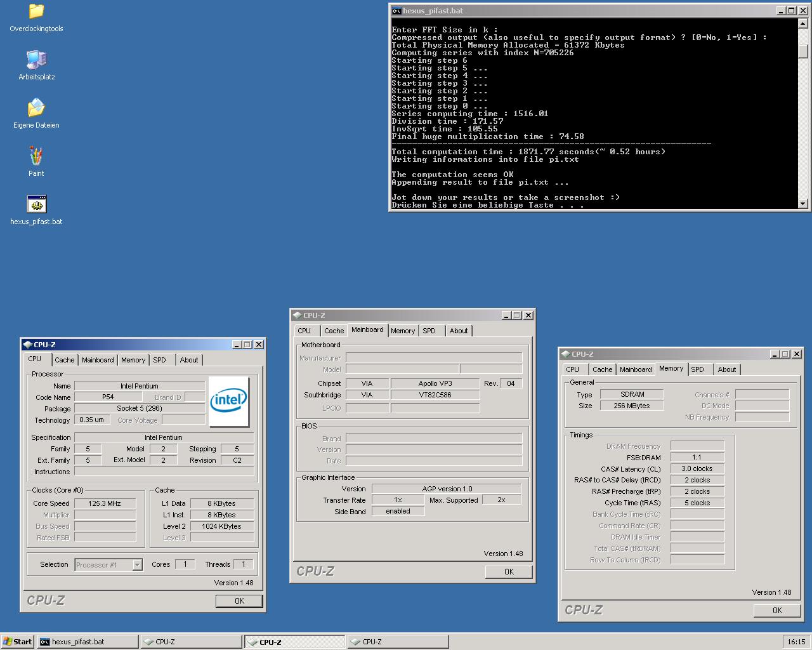The width and height of the screenshot is (812, 650).
Task: Click console scrollbar up arrow
Action: pos(803,24)
